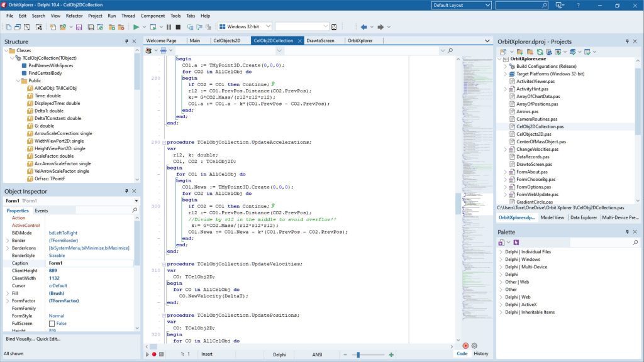Click the zoom out minus icon
This screenshot has width=644, height=362.
point(345,354)
